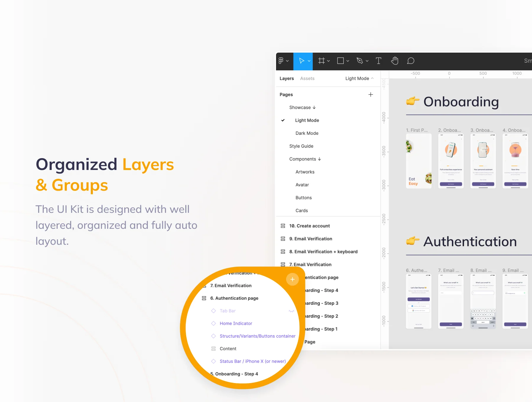The width and height of the screenshot is (532, 402).
Task: Click frame icon beside 9. Email Verification
Action: 283,239
